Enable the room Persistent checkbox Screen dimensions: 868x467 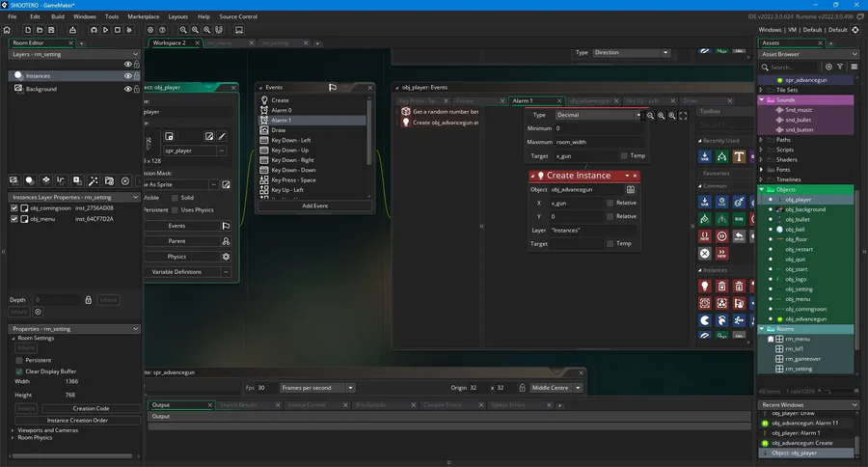pos(19,360)
